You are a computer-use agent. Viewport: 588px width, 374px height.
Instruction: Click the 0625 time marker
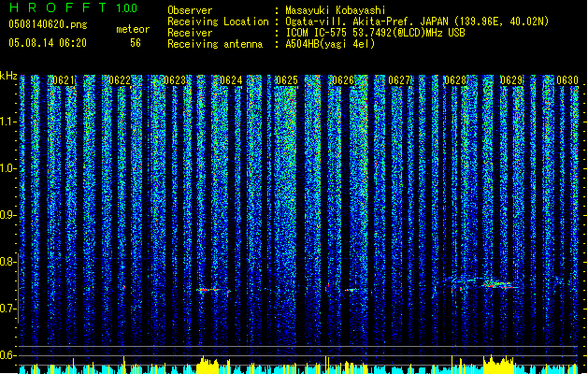pos(286,80)
